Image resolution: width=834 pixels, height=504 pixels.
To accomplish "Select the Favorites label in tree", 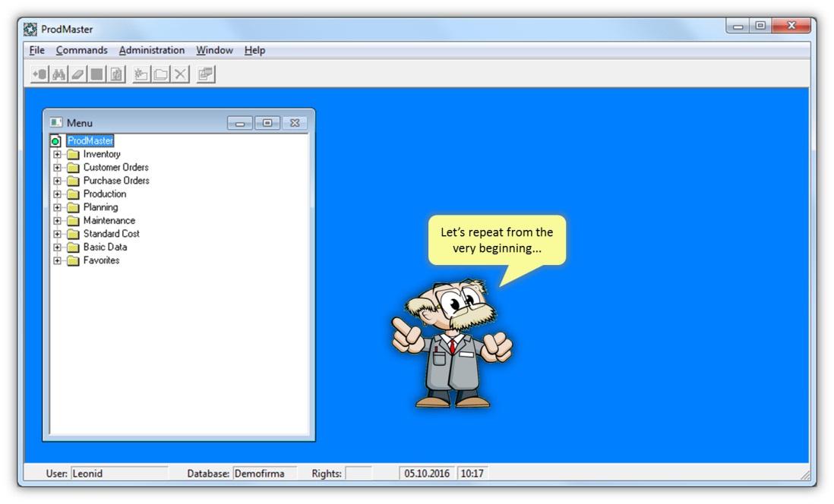I will [101, 260].
